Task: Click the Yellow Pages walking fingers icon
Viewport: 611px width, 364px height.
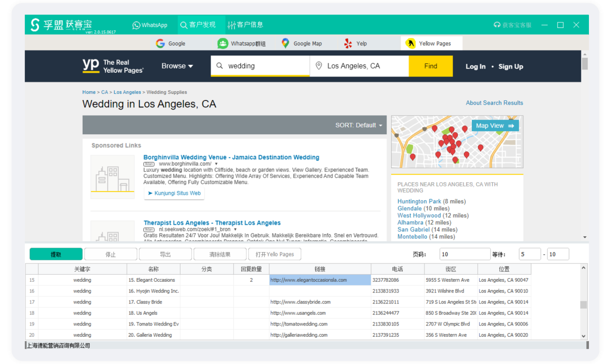Action: tap(411, 43)
